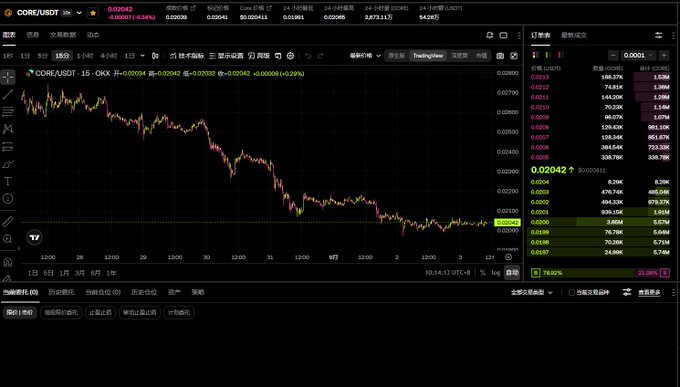Show bids-only order book view
The height and width of the screenshot is (387, 680).
[548, 55]
